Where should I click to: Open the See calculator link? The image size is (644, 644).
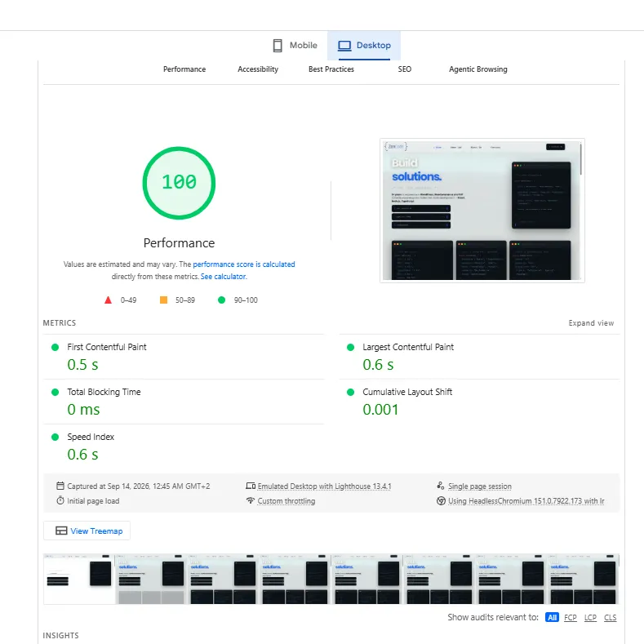click(x=224, y=277)
